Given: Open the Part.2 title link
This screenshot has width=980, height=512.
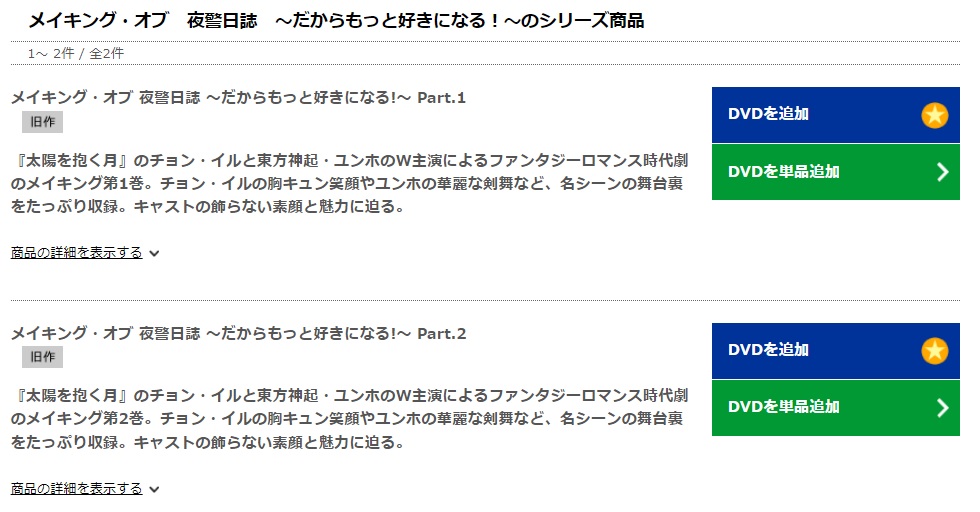Looking at the screenshot, I should tap(238, 333).
